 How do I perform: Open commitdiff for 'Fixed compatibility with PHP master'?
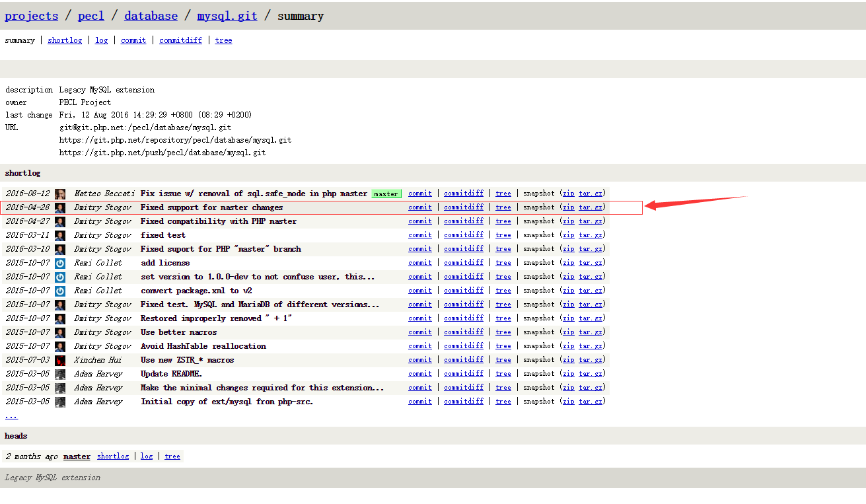click(464, 221)
